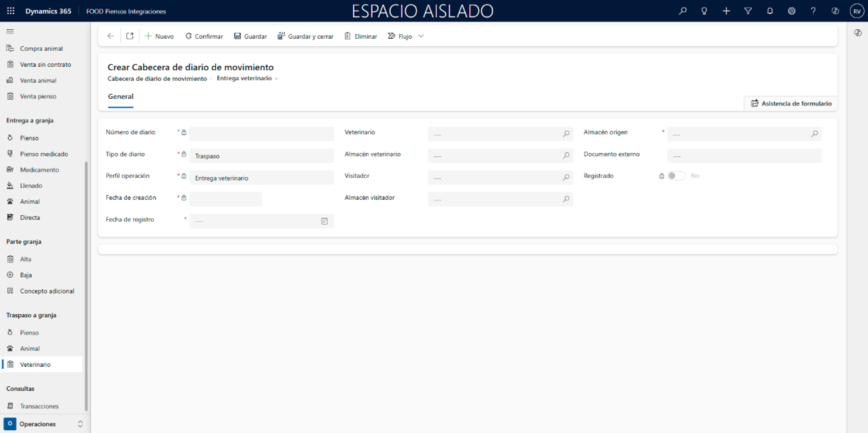Screen dimensions: 868x433
Task: Click the help question mark icon
Action: 813,11
